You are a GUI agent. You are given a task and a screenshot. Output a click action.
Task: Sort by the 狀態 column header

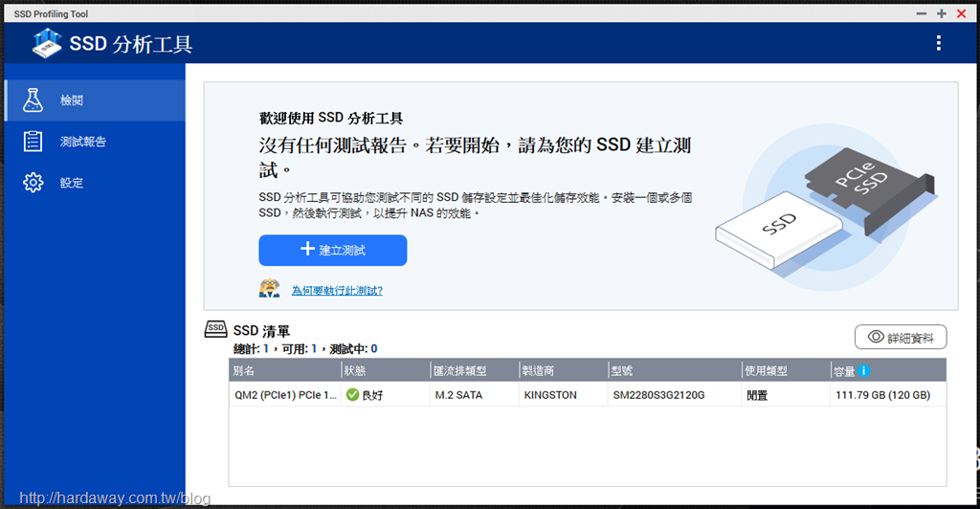pyautogui.click(x=386, y=370)
